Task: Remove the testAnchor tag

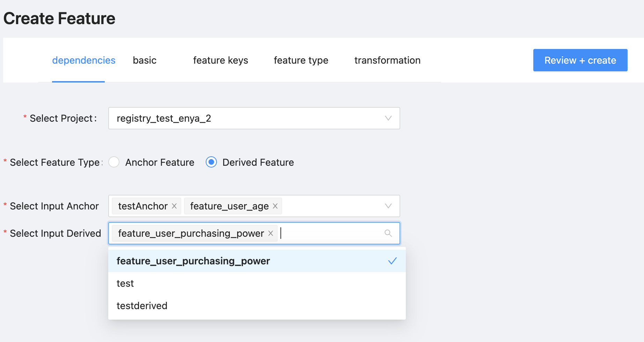Action: click(x=174, y=206)
